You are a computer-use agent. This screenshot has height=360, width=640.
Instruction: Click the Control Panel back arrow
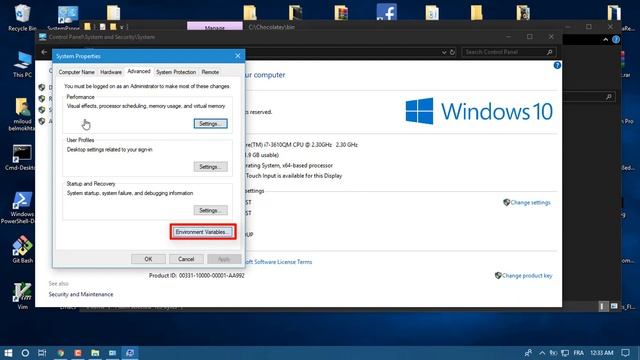pos(44,52)
